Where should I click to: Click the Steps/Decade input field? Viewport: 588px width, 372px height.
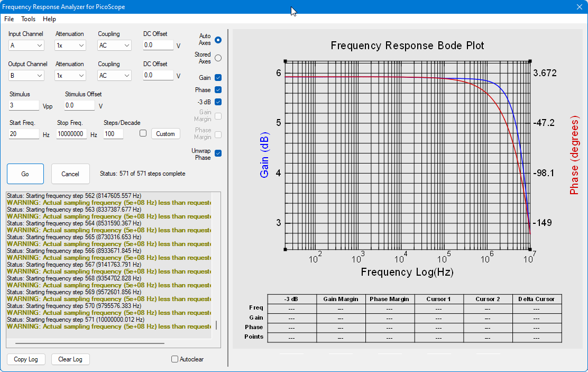point(113,134)
